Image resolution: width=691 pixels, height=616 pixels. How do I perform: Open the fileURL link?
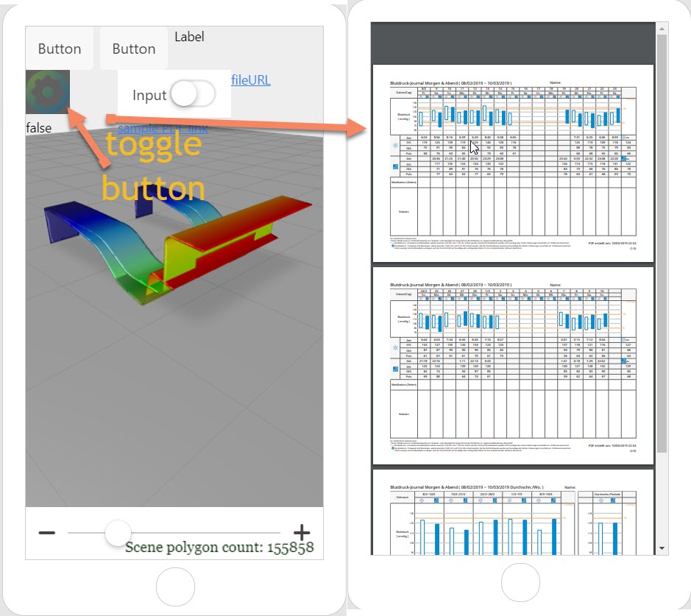tap(251, 79)
